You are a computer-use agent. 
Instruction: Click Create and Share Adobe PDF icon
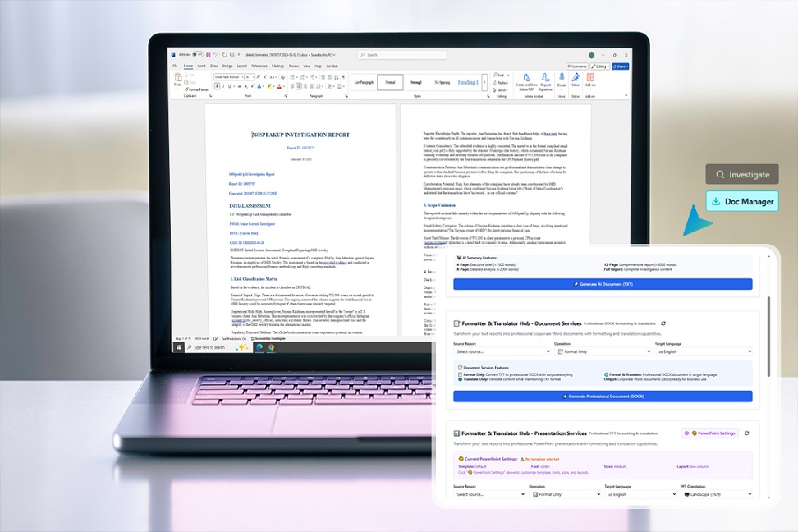(x=526, y=80)
